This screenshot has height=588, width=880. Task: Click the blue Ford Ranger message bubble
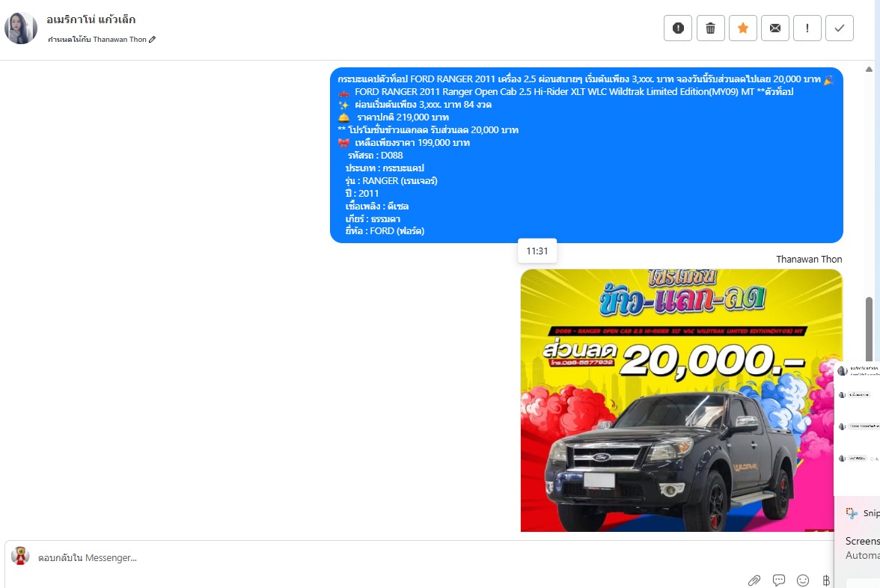tap(587, 156)
